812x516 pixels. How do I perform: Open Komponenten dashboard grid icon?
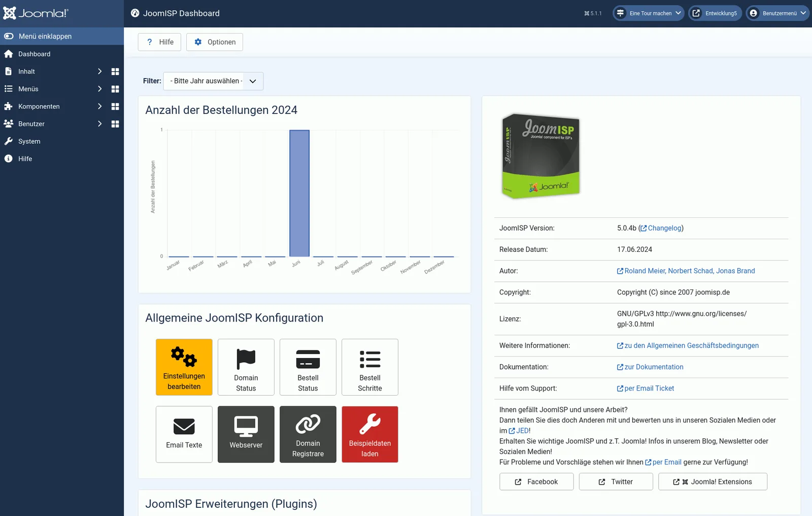115,107
